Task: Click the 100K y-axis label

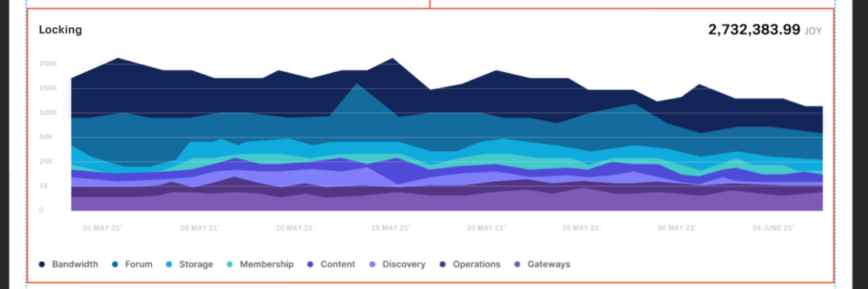Action: 48,112
